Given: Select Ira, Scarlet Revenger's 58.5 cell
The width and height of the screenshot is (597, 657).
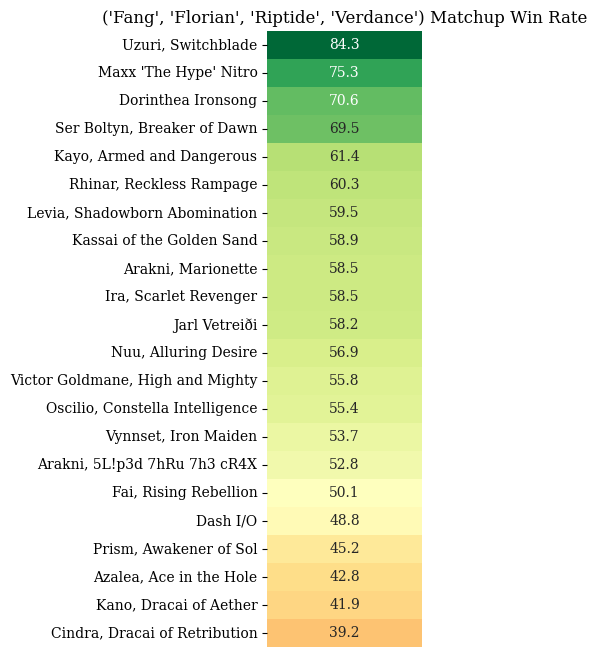Looking at the screenshot, I should tap(344, 297).
